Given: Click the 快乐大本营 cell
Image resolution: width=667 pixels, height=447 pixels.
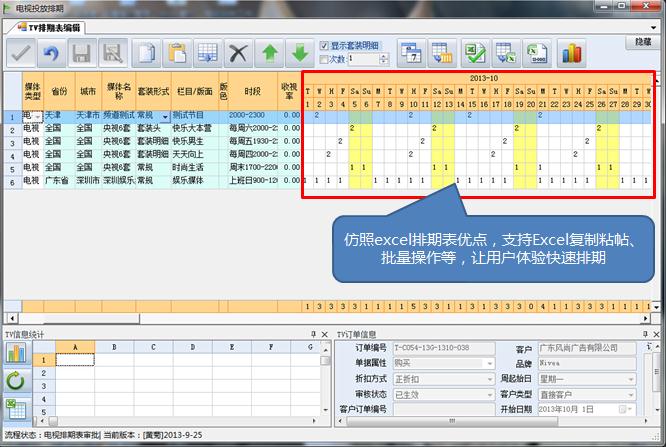Looking at the screenshot, I should tap(195, 128).
